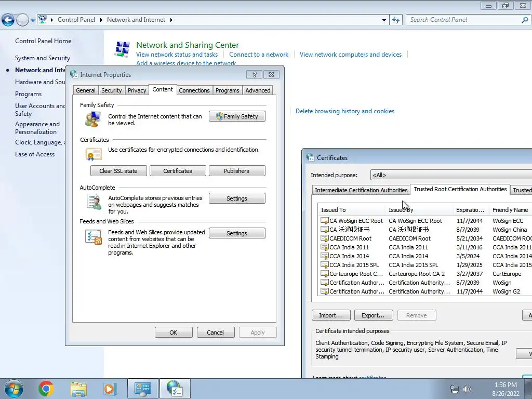This screenshot has width=532, height=399.
Task: Open Network and Sharing Center heading link
Action: (x=187, y=45)
